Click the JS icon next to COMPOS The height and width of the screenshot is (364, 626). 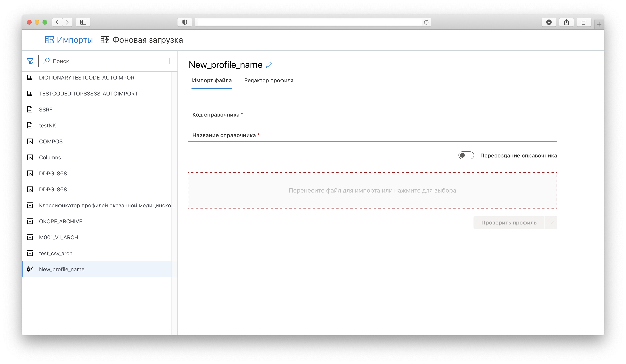click(30, 141)
